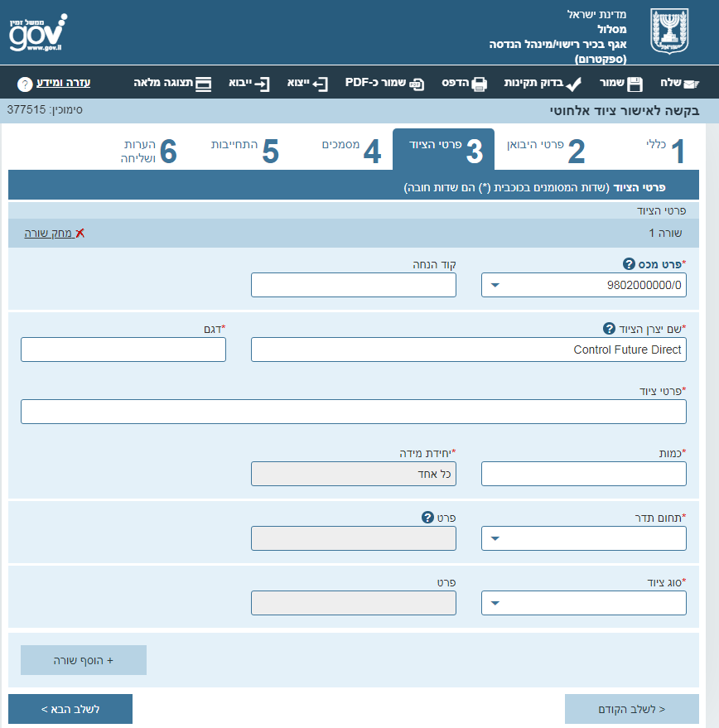Click the disabled פרט field under תחום תדר
719x728 pixels.
click(354, 538)
